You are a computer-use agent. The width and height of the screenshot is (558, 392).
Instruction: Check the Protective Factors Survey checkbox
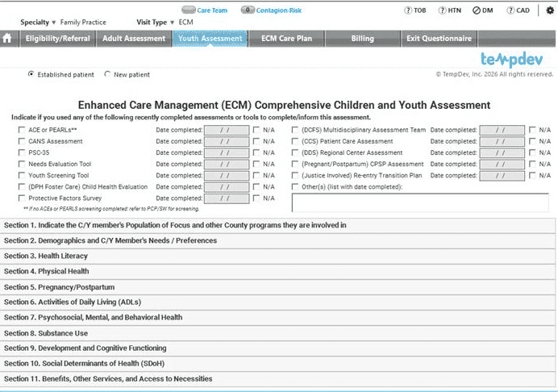pos(22,198)
